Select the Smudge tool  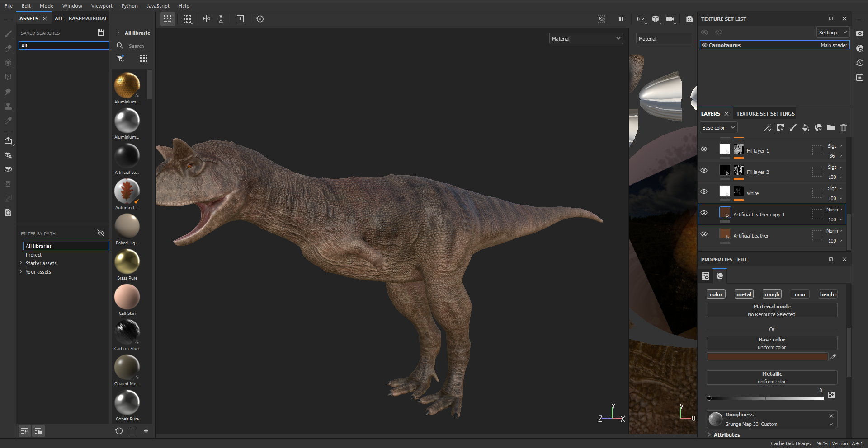coord(8,92)
